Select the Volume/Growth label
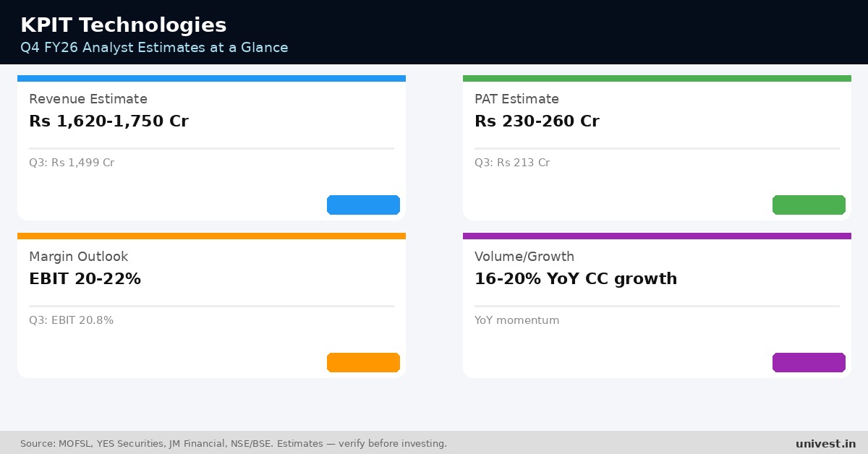Screen dimensions: 868x454 (524, 257)
